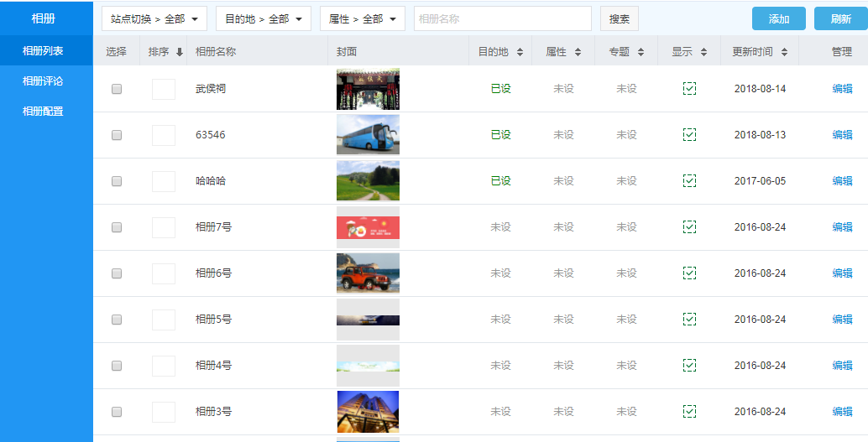Go to 相册评论 in sidebar
The image size is (868, 442).
(43, 81)
